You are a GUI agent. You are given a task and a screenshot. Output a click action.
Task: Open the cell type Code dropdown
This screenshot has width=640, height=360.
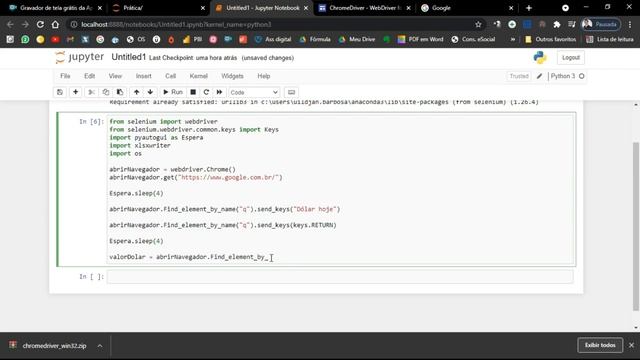(x=254, y=93)
